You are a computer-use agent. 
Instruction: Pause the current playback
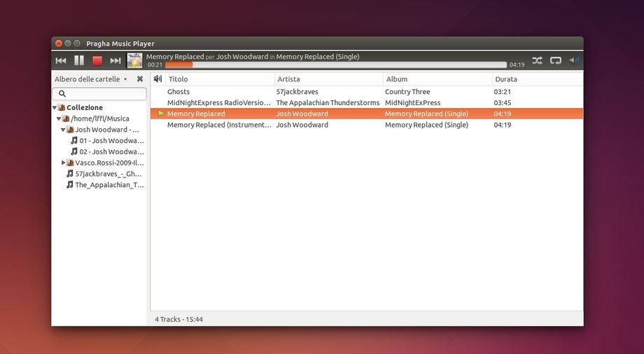79,61
